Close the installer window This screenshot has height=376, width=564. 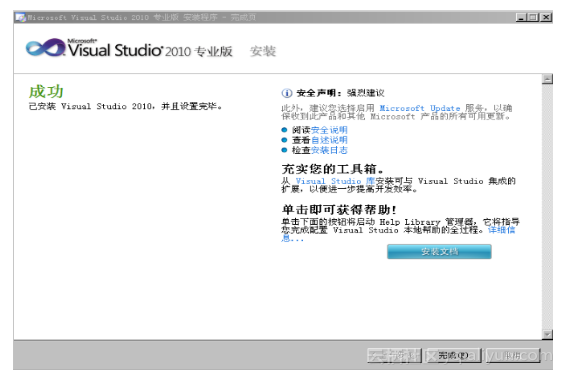pos(546,17)
